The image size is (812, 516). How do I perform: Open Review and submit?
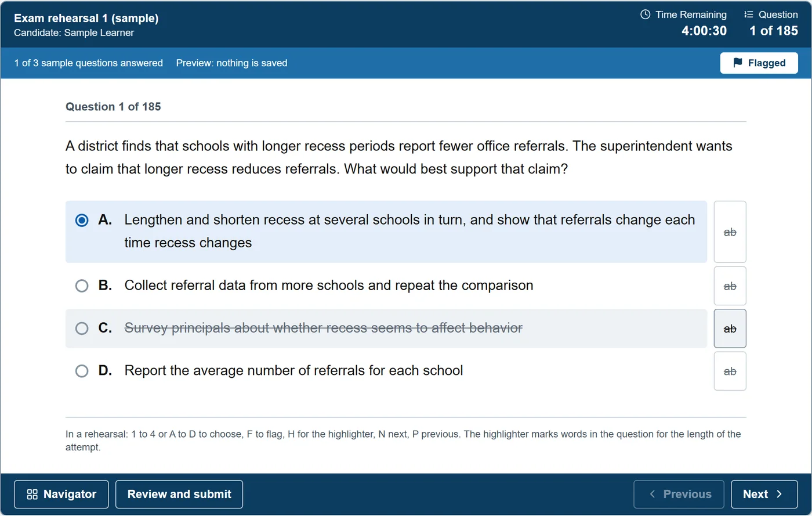(x=179, y=494)
